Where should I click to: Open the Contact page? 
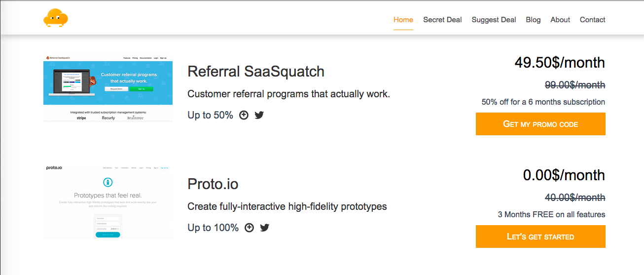coord(592,20)
